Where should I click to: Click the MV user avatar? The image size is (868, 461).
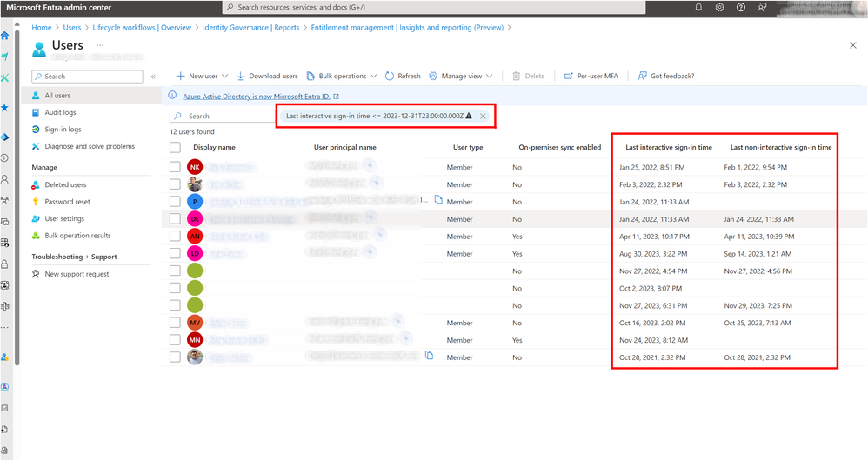click(195, 323)
